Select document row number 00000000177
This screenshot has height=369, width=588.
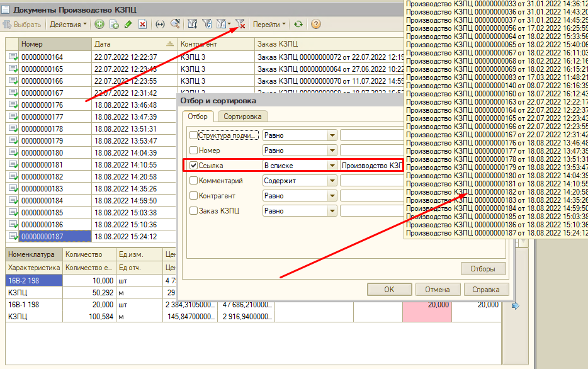[x=55, y=117]
